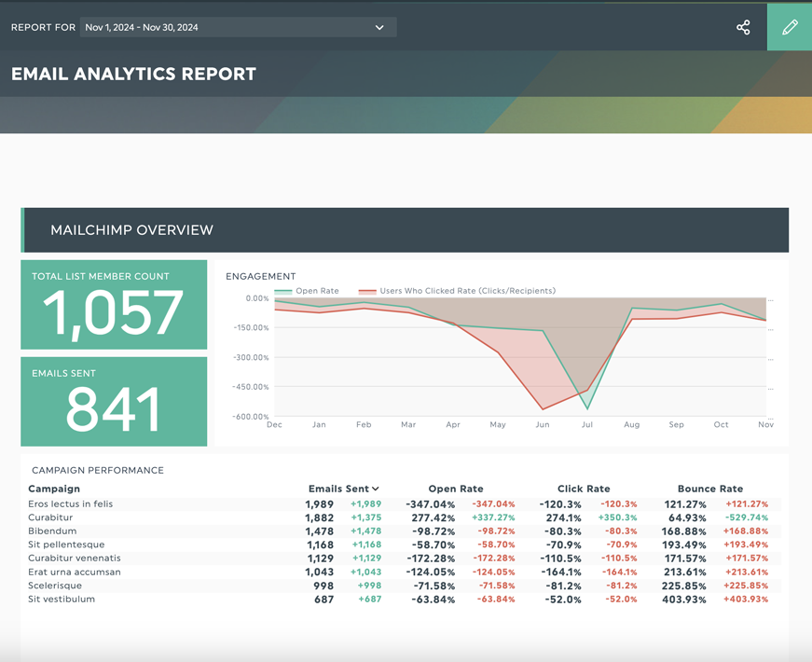812x662 pixels.
Task: Select the Bounce Rate column header
Action: pyautogui.click(x=709, y=489)
